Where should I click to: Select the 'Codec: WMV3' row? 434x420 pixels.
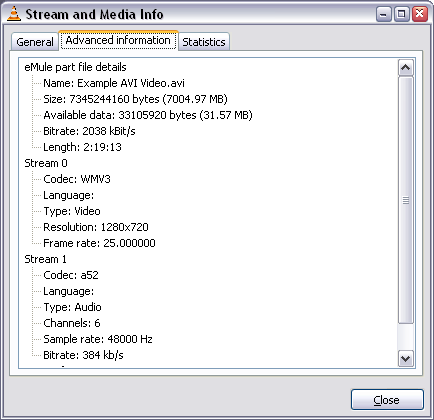click(x=77, y=179)
